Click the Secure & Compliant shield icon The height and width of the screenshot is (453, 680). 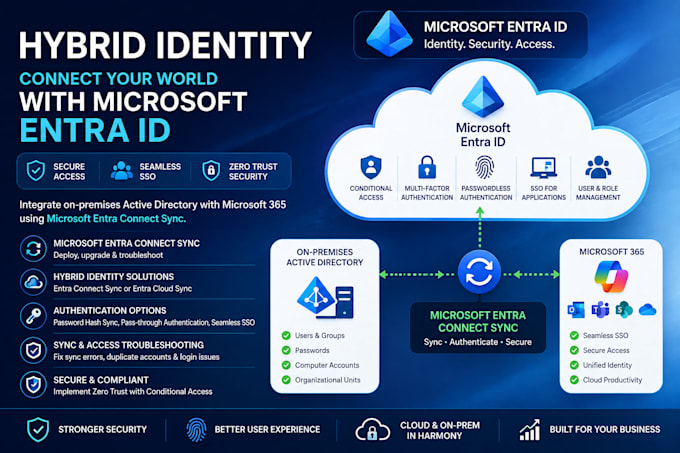click(33, 385)
